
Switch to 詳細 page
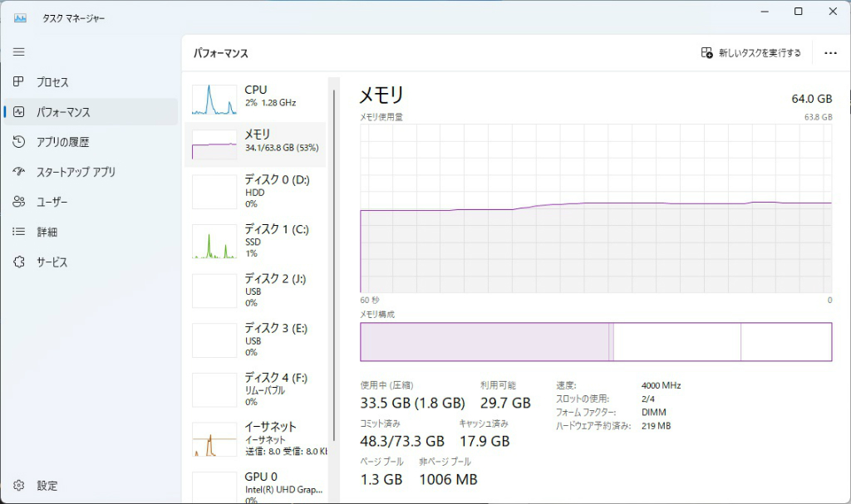[91, 232]
